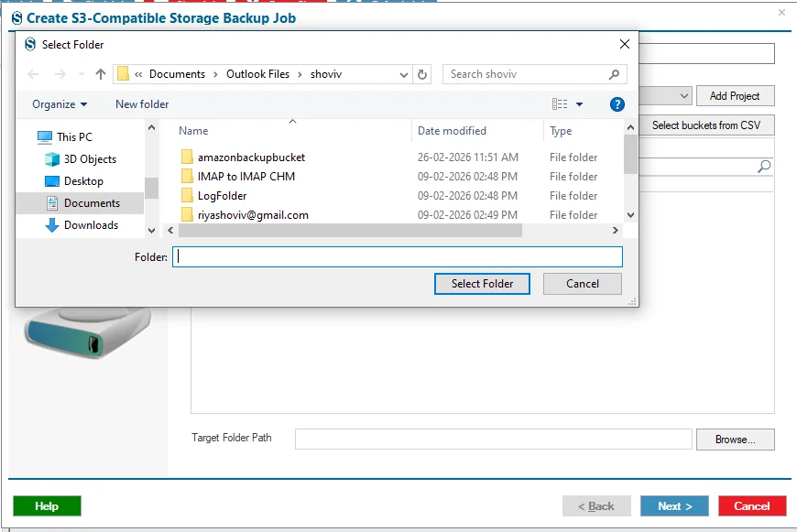797x532 pixels.
Task: Proceed with the Next button
Action: pyautogui.click(x=674, y=506)
